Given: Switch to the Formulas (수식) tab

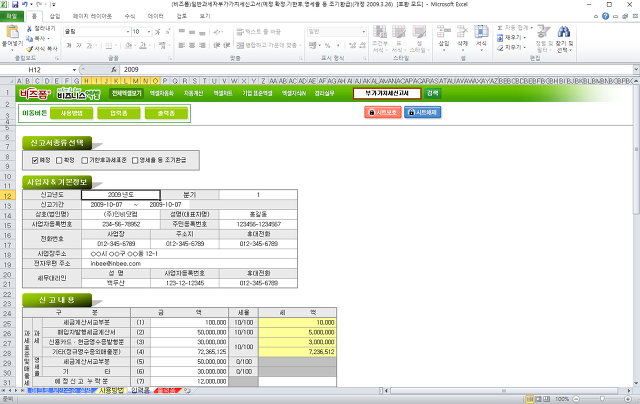Looking at the screenshot, I should [130, 16].
